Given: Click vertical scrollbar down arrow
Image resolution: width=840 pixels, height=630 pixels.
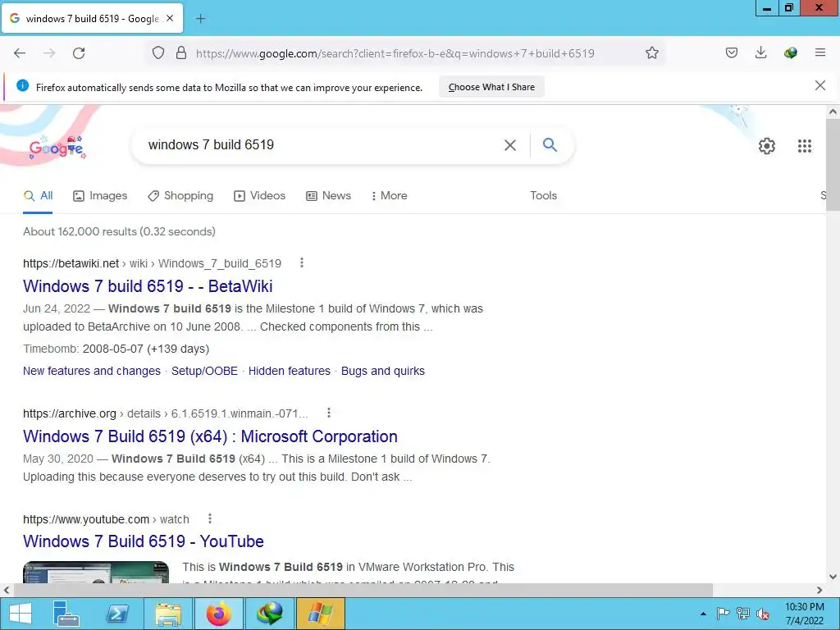Looking at the screenshot, I should [833, 577].
